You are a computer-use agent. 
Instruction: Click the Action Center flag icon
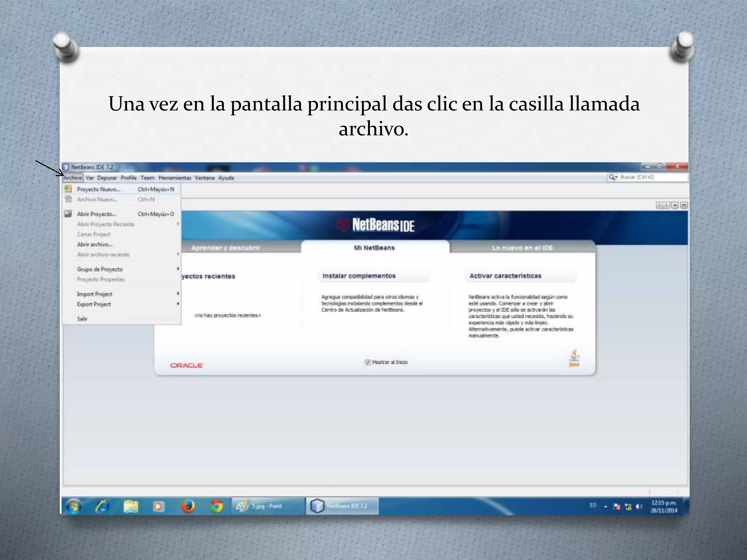pyautogui.click(x=617, y=507)
